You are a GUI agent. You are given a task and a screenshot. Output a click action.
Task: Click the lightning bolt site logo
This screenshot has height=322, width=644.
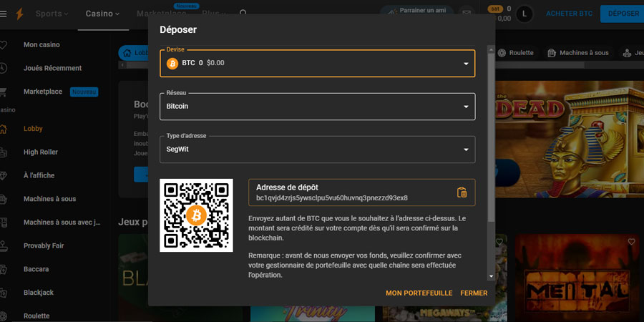[19, 14]
